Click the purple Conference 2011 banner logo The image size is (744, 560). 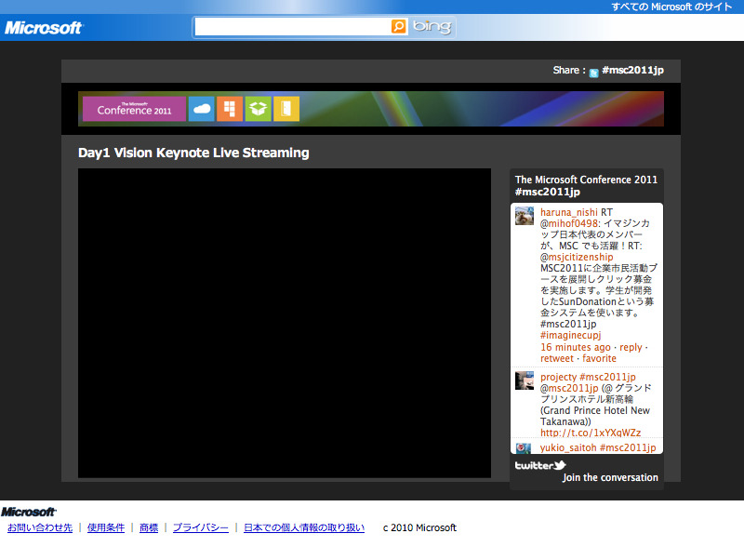tap(134, 109)
